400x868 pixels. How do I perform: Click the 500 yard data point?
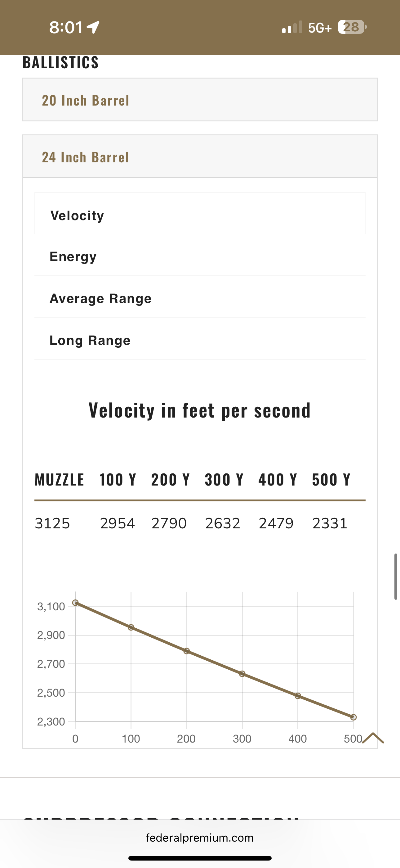(x=353, y=717)
